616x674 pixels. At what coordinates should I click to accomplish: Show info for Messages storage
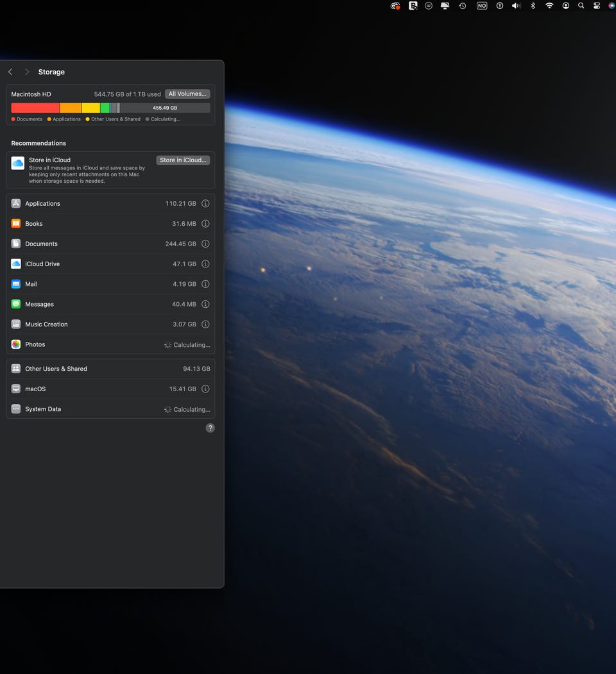click(x=205, y=305)
